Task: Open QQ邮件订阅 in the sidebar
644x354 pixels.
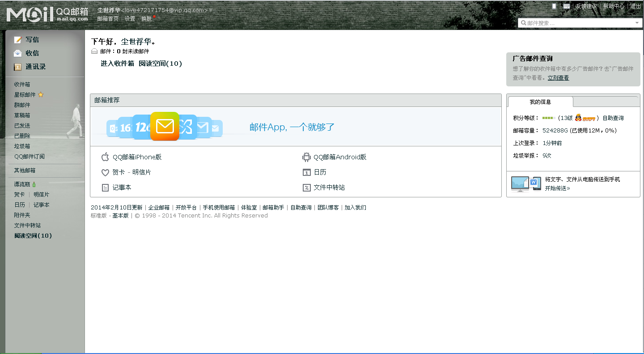Action: pyautogui.click(x=29, y=157)
